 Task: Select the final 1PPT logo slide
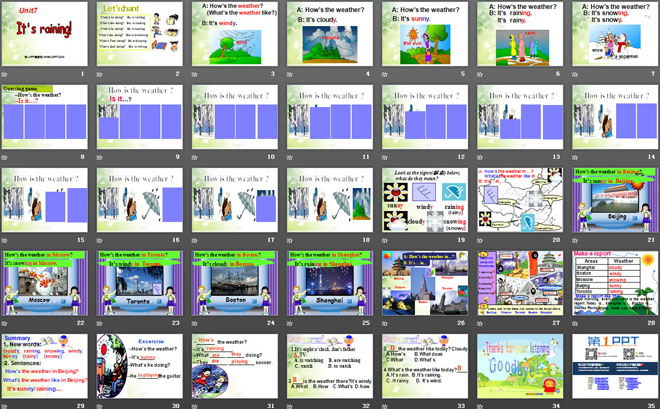coord(612,364)
